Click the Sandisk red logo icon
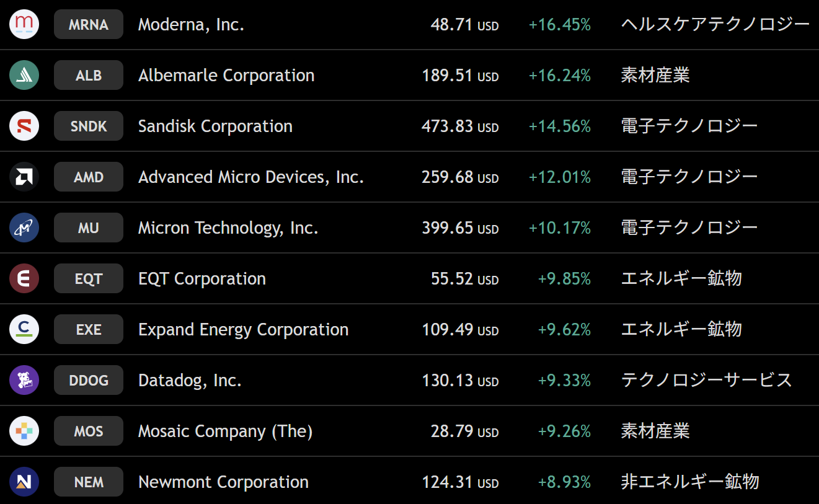The width and height of the screenshot is (819, 504). (x=24, y=126)
